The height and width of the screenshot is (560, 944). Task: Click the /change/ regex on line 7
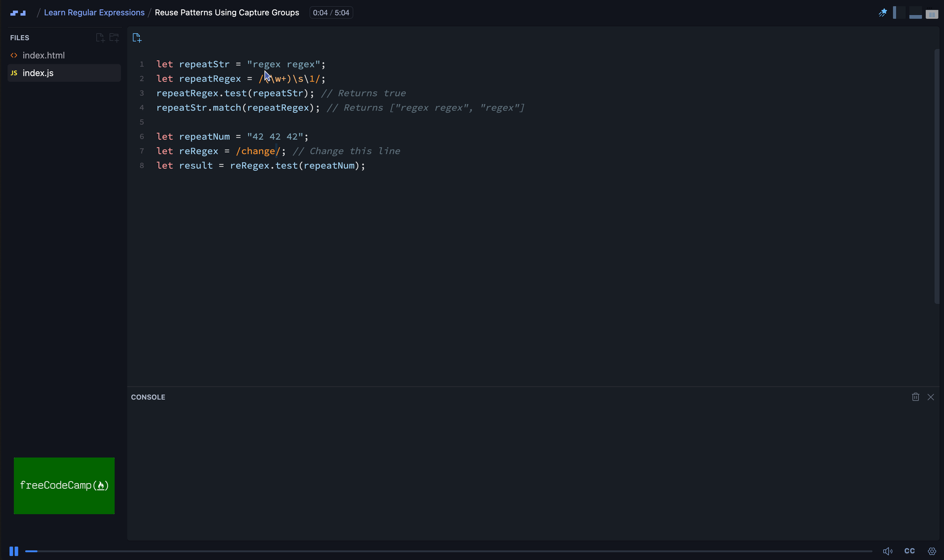[258, 151]
